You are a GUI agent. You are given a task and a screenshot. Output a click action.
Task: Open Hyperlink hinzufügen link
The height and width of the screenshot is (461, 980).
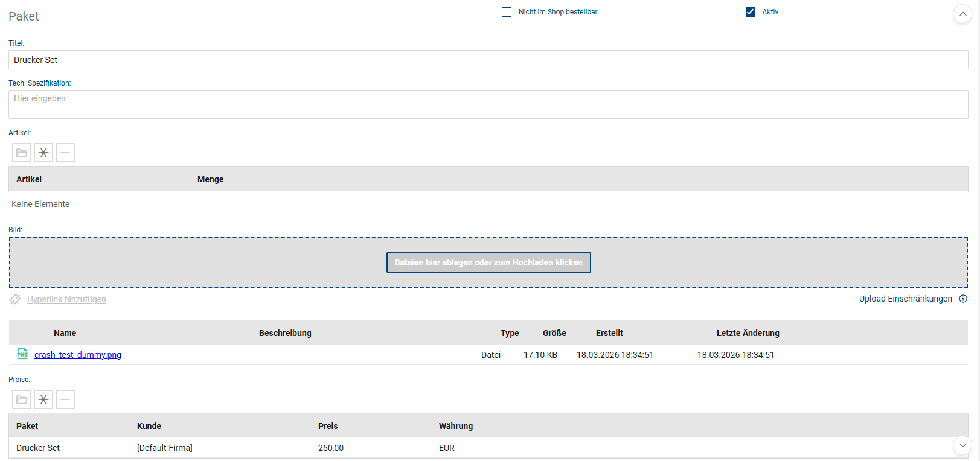pyautogui.click(x=66, y=299)
